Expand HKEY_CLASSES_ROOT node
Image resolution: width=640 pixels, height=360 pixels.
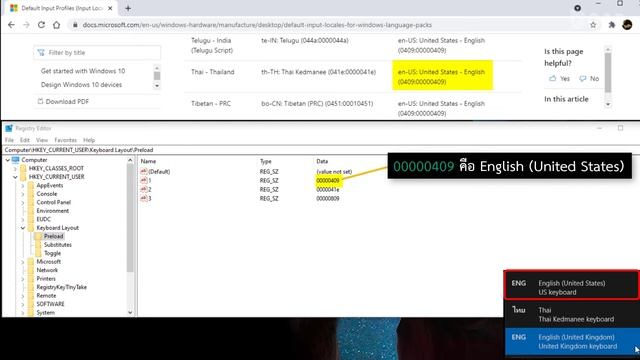[x=16, y=169]
